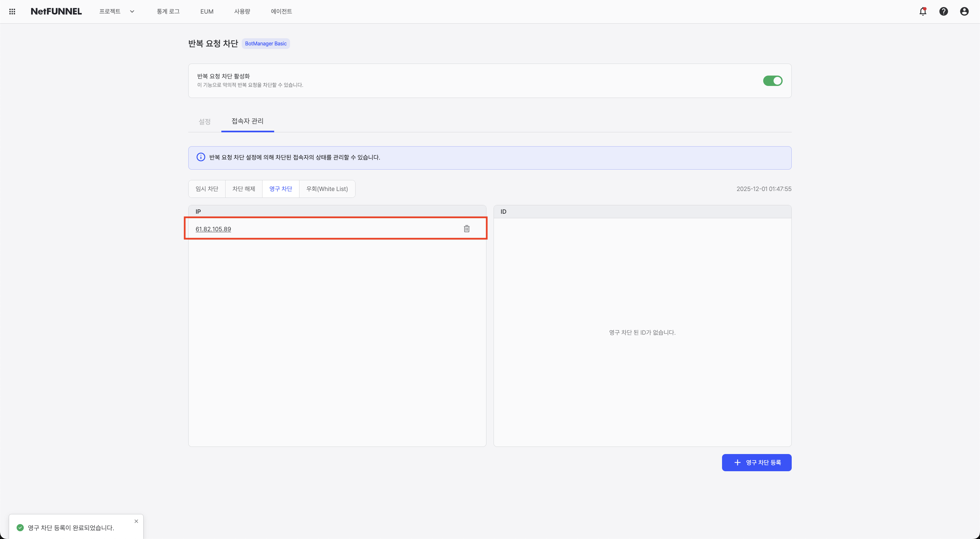Delete IP 61.82.105.89 with trash icon
The height and width of the screenshot is (539, 980).
pos(466,229)
